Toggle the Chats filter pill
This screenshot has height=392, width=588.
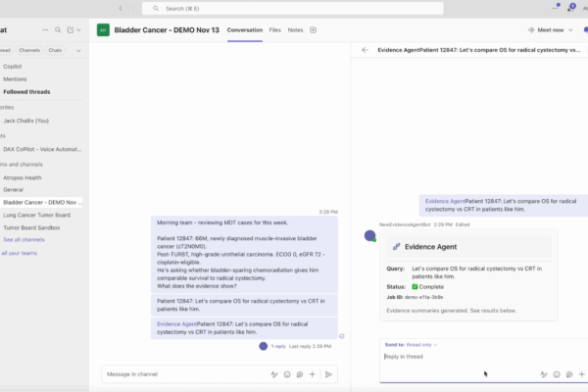[55, 49]
